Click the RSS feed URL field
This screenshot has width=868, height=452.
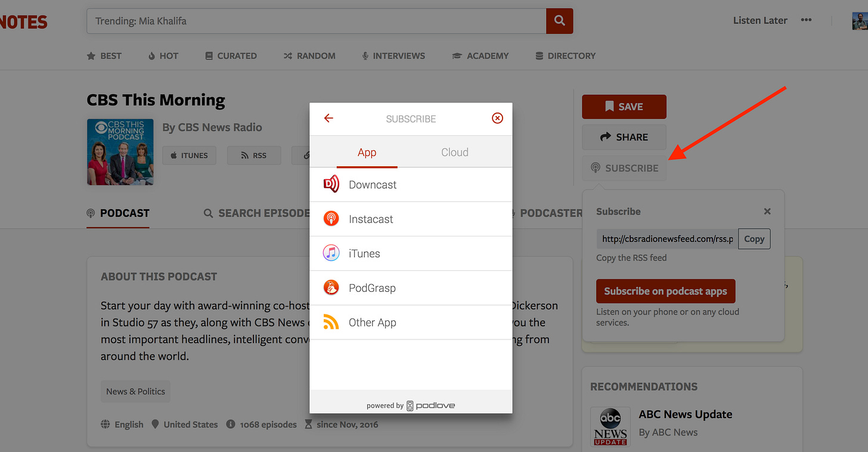click(667, 239)
